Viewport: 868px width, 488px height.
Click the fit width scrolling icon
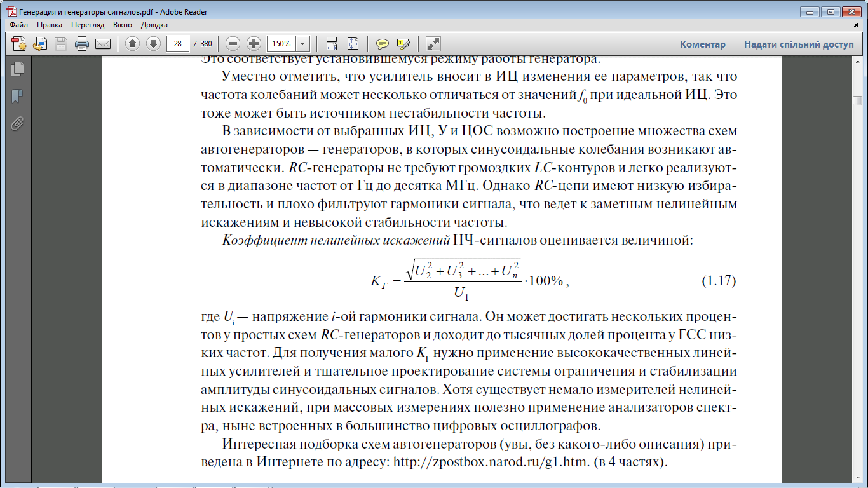(x=331, y=44)
